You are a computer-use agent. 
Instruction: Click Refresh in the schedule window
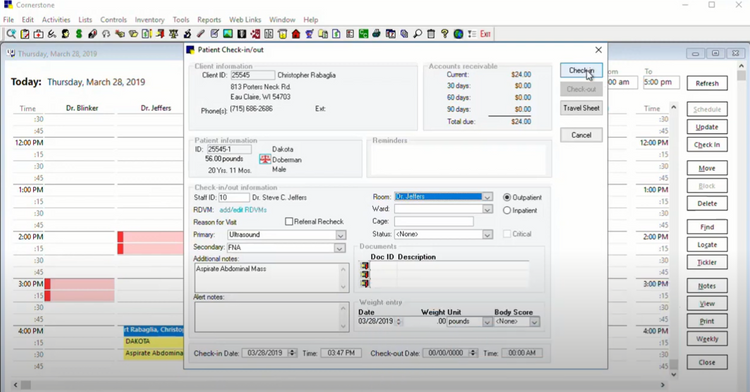[x=707, y=83]
